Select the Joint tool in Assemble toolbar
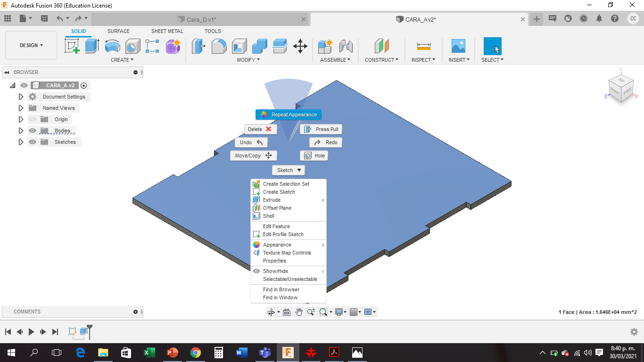Image resolution: width=644 pixels, height=362 pixels. [x=346, y=46]
